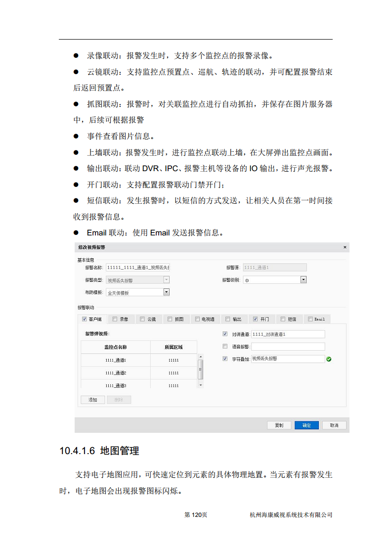The width and height of the screenshot is (392, 555).
Task: Enable the 录像 linkage checkbox
Action: pyautogui.click(x=115, y=319)
